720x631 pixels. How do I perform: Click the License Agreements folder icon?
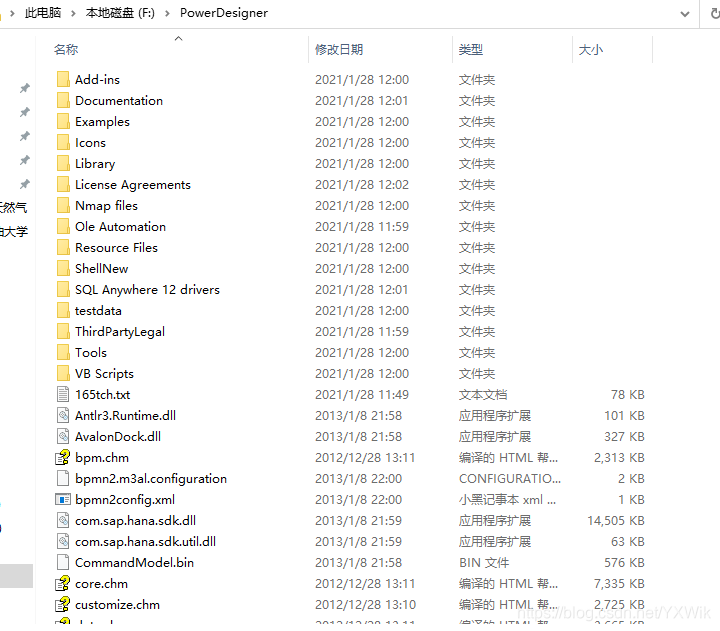(x=63, y=185)
